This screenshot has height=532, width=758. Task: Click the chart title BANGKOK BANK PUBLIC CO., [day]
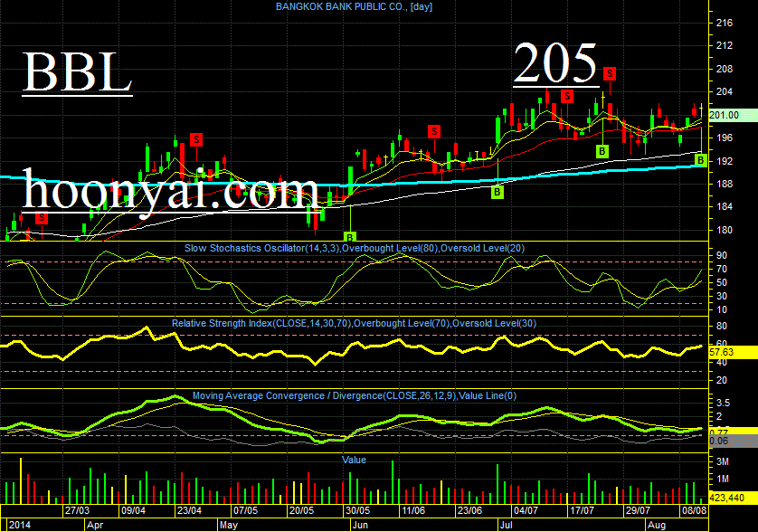354,6
